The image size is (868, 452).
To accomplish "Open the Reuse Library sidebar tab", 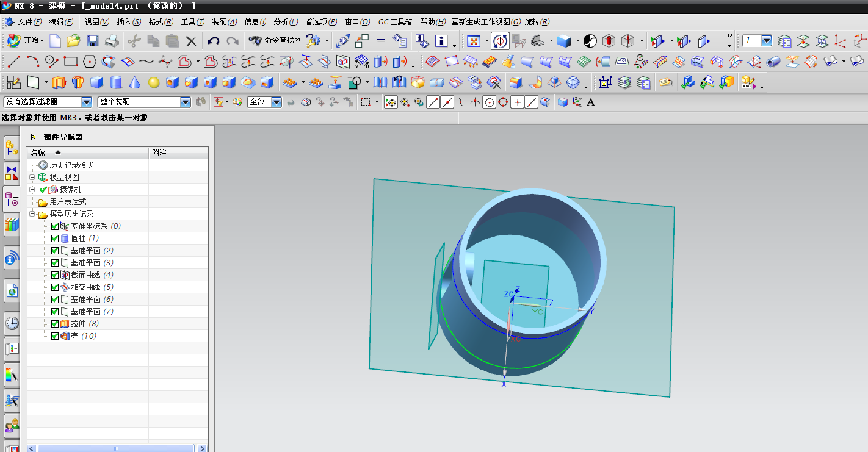I will 12,225.
